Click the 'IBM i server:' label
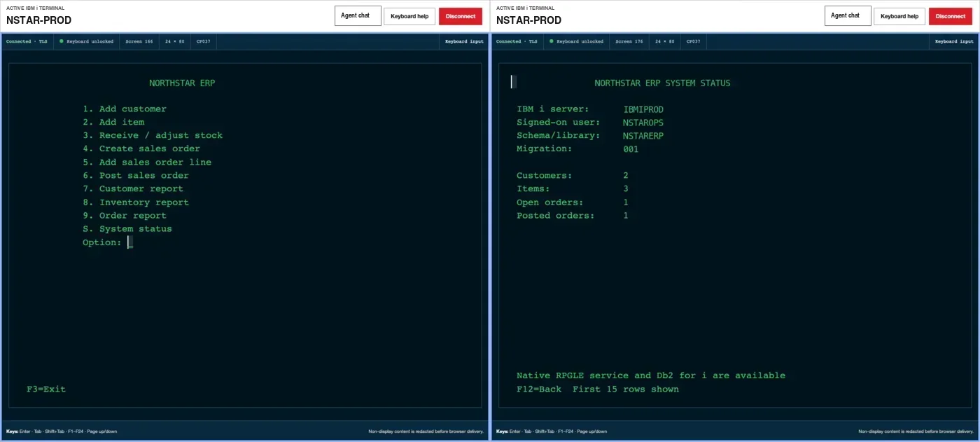 point(553,109)
